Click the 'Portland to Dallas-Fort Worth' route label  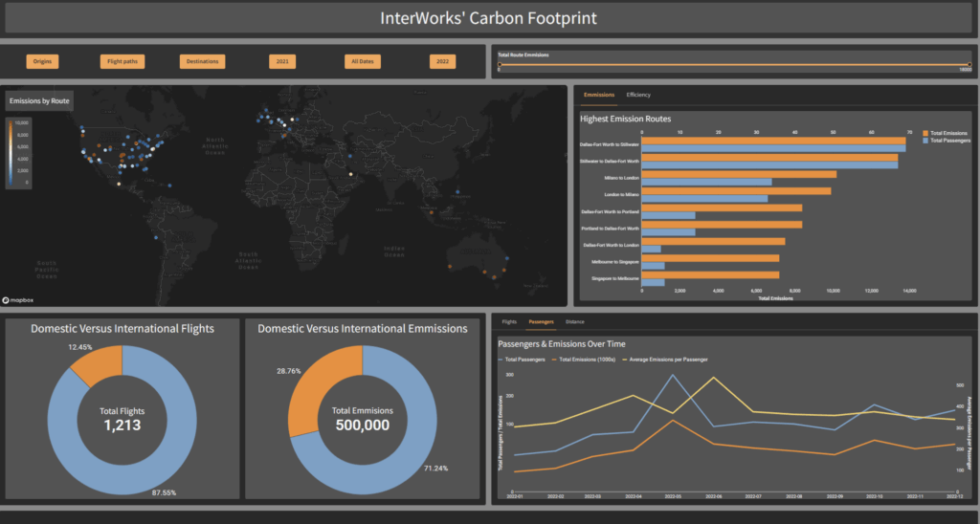611,229
